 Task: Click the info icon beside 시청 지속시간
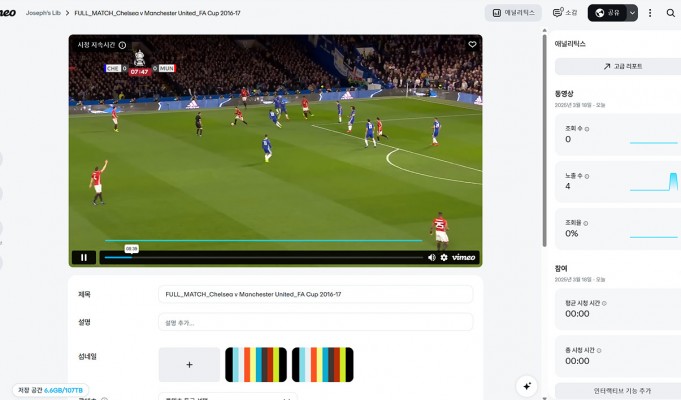point(122,45)
